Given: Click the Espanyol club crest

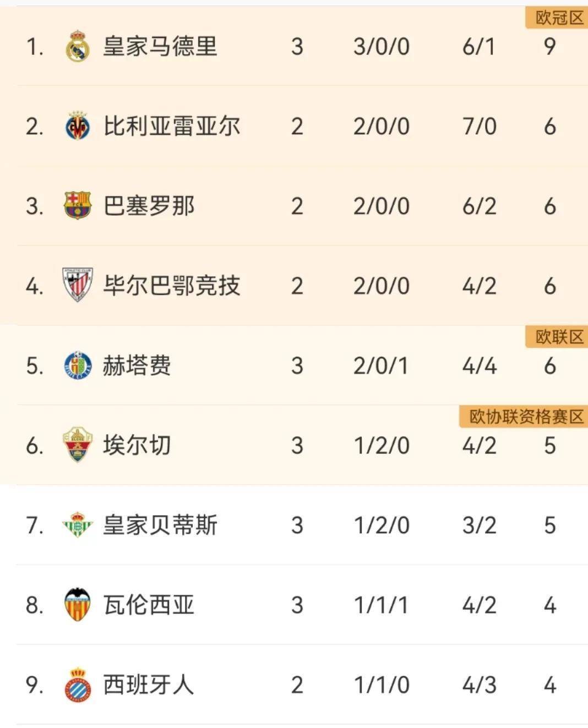Looking at the screenshot, I should pyautogui.click(x=78, y=685).
